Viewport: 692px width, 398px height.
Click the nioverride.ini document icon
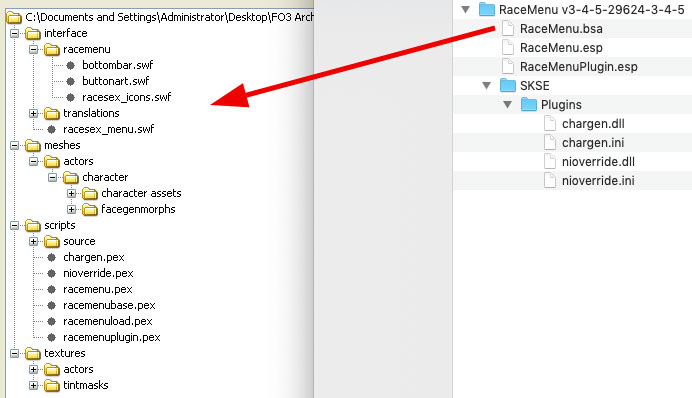(x=550, y=180)
